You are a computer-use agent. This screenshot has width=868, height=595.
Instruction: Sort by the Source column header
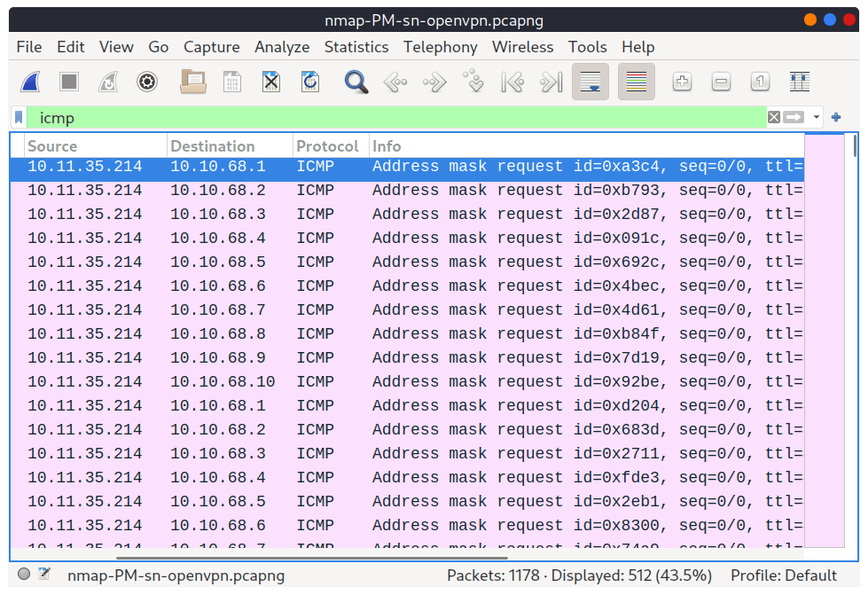96,146
